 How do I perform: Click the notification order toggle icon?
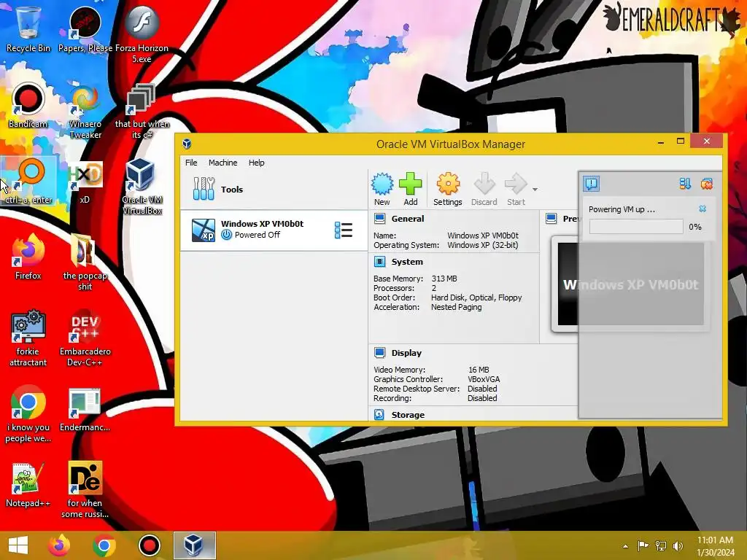[685, 183]
